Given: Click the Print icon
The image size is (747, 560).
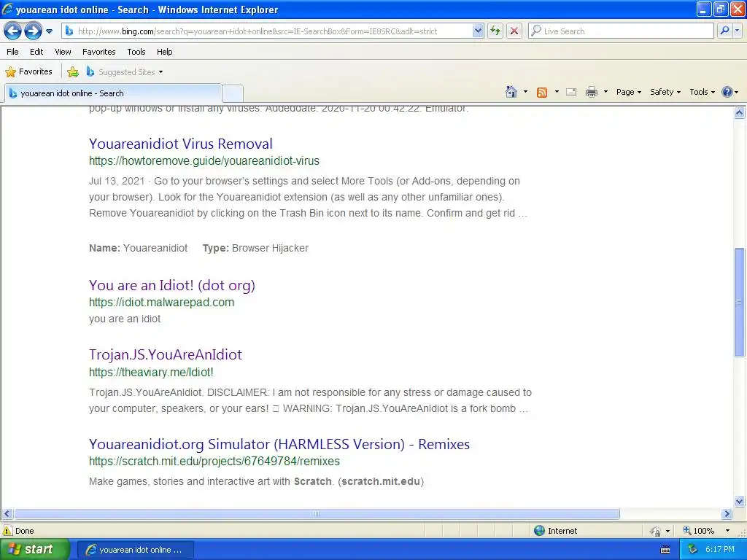Looking at the screenshot, I should tap(591, 92).
